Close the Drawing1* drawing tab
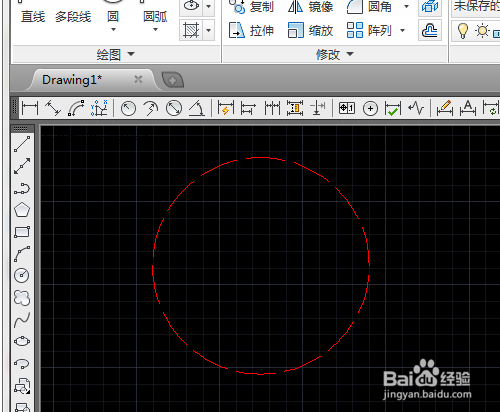Screen dimensions: 500x412 pos(138,79)
